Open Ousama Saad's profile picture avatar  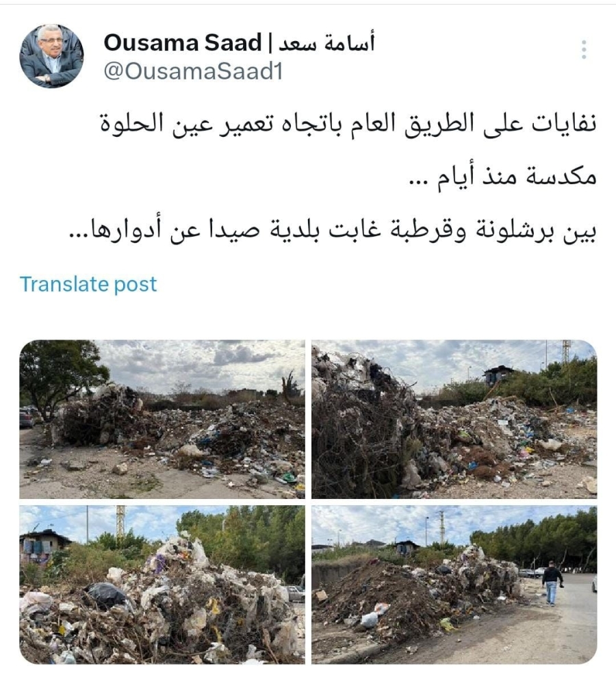(51, 56)
